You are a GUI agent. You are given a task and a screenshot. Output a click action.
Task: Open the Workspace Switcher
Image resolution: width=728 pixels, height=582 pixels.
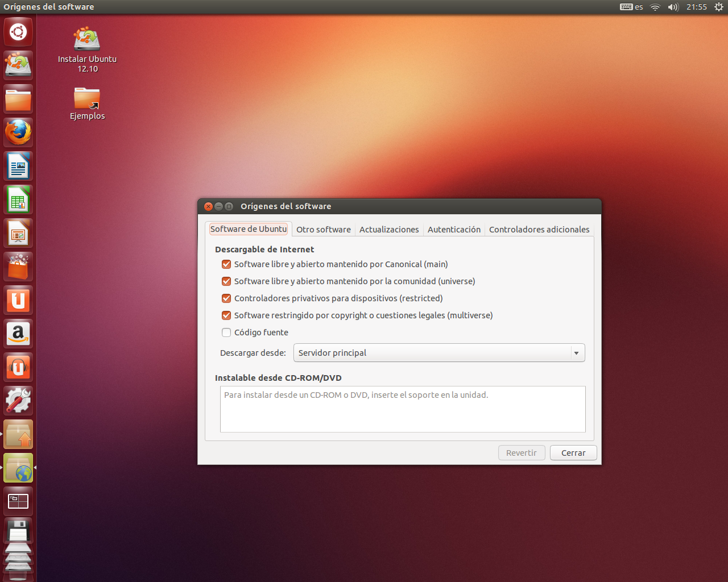click(x=18, y=501)
